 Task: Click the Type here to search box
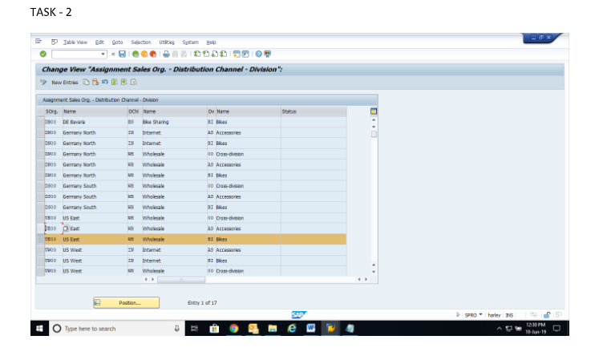click(117, 329)
